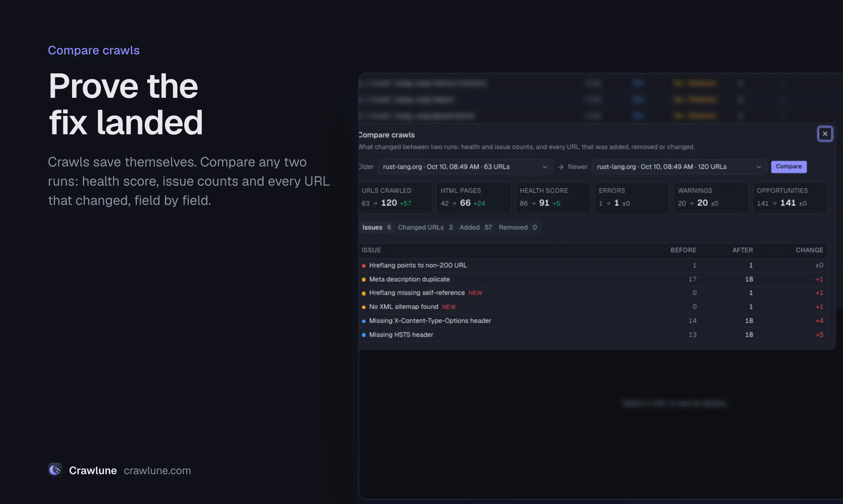Click the Missing X-Content-Type-Options header issue

coord(430,321)
